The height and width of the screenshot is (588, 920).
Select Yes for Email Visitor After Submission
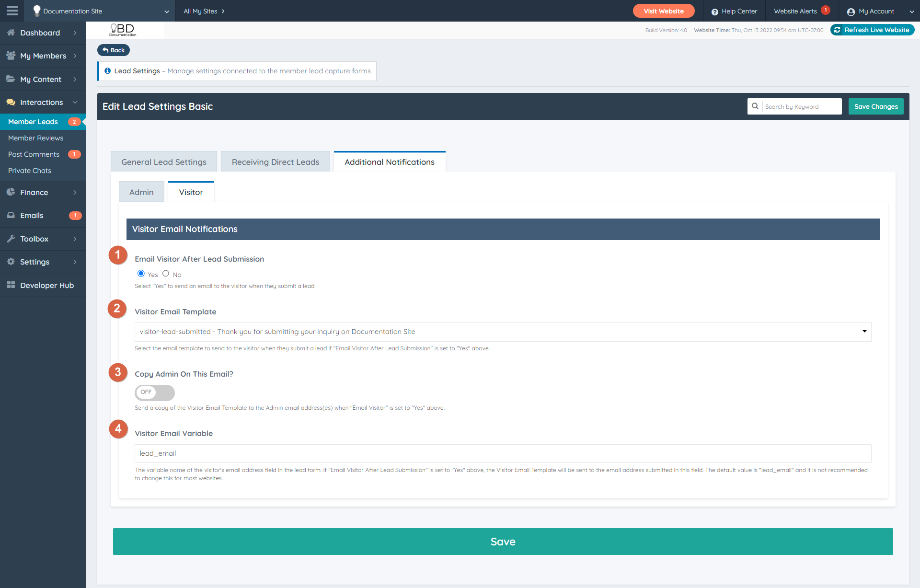tap(141, 274)
